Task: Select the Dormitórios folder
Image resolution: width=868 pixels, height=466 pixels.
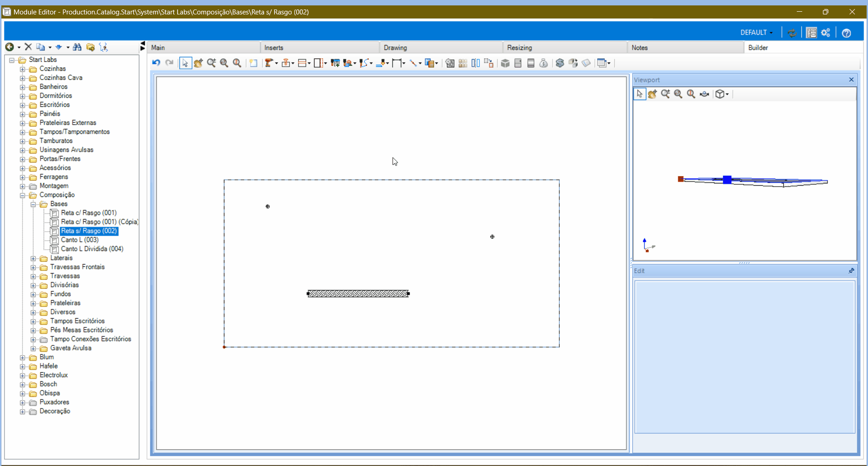Action: (x=55, y=96)
